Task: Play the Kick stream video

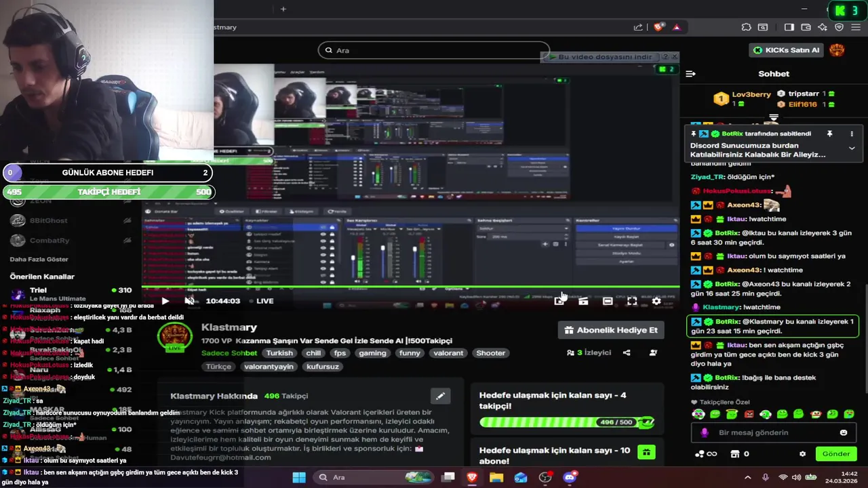Action: pyautogui.click(x=165, y=301)
